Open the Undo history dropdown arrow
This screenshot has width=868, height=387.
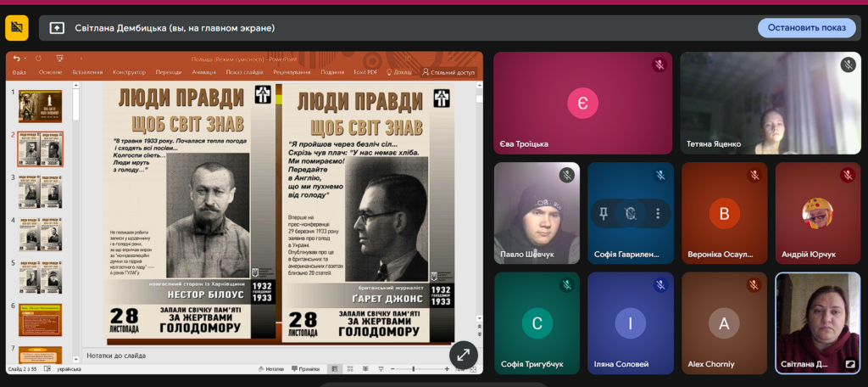pyautogui.click(x=26, y=59)
